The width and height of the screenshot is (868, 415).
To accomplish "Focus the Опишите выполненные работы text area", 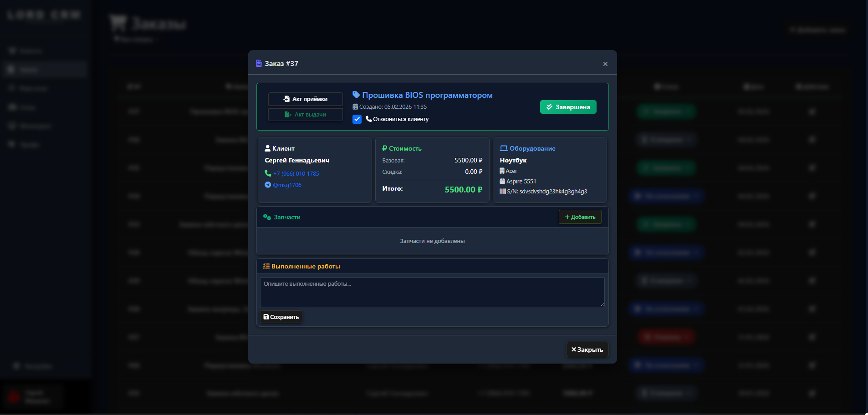I will (432, 292).
